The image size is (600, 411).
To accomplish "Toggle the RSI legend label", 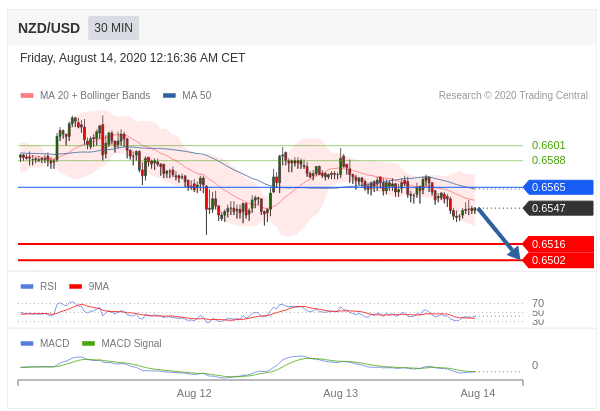I will pyautogui.click(x=48, y=286).
